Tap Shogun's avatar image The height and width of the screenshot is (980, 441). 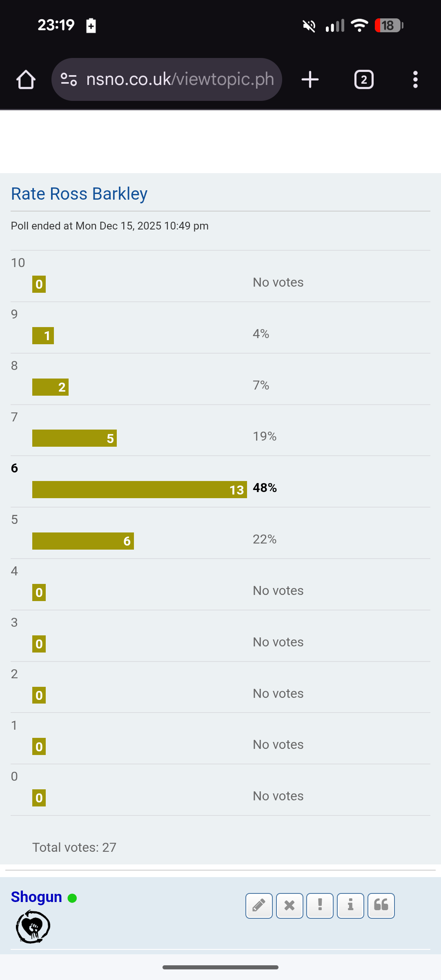coord(33,927)
